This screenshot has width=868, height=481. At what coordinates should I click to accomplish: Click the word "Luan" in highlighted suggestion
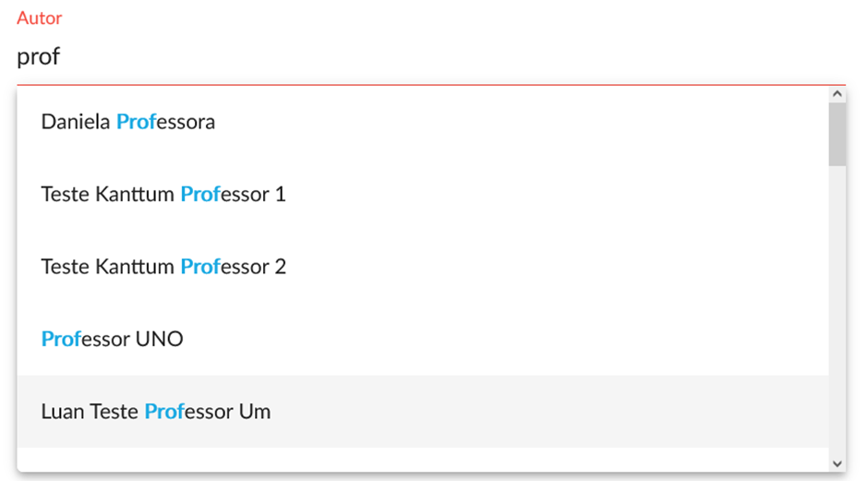(x=63, y=412)
